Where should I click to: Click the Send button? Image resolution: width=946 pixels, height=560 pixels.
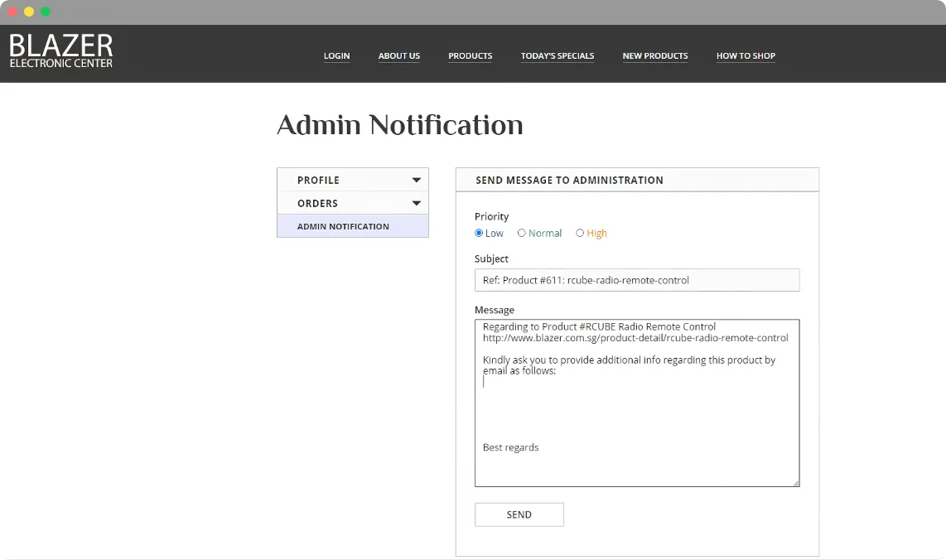tap(519, 514)
